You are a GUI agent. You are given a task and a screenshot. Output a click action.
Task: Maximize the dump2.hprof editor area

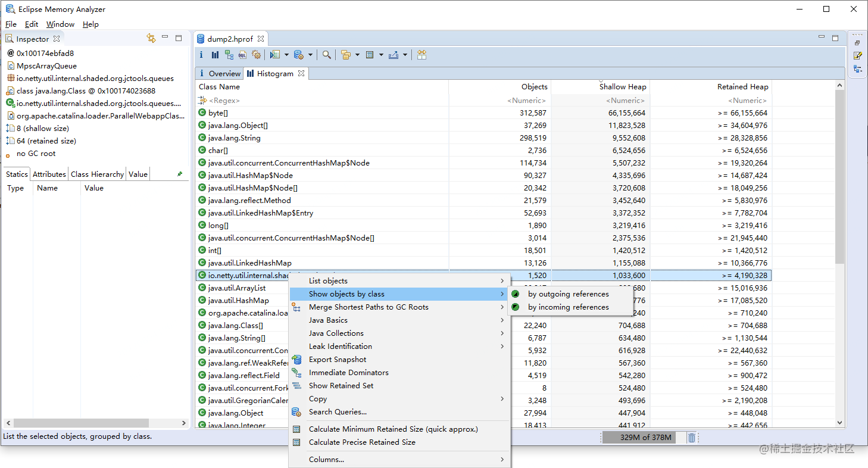pos(835,38)
